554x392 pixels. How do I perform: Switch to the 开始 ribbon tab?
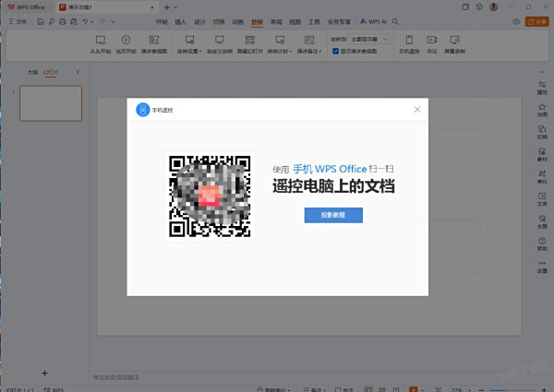pos(162,22)
